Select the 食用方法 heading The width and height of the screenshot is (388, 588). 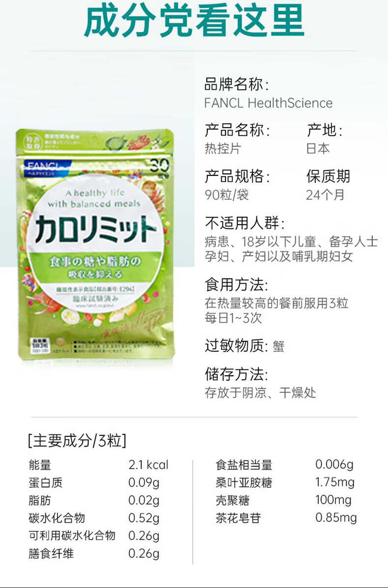236,284
